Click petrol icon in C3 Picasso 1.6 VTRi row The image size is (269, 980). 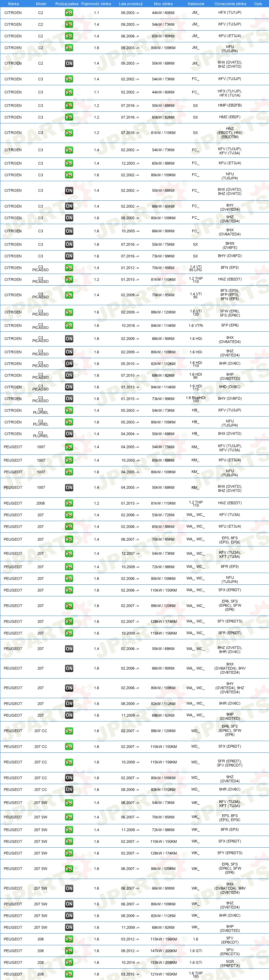click(69, 326)
